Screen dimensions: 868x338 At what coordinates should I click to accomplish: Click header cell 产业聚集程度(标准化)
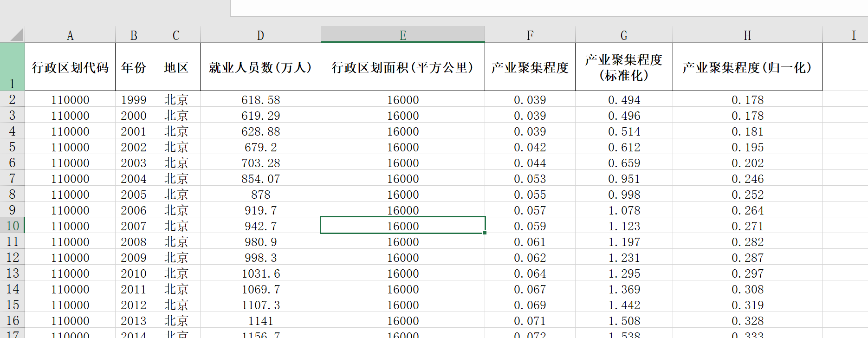pos(624,67)
